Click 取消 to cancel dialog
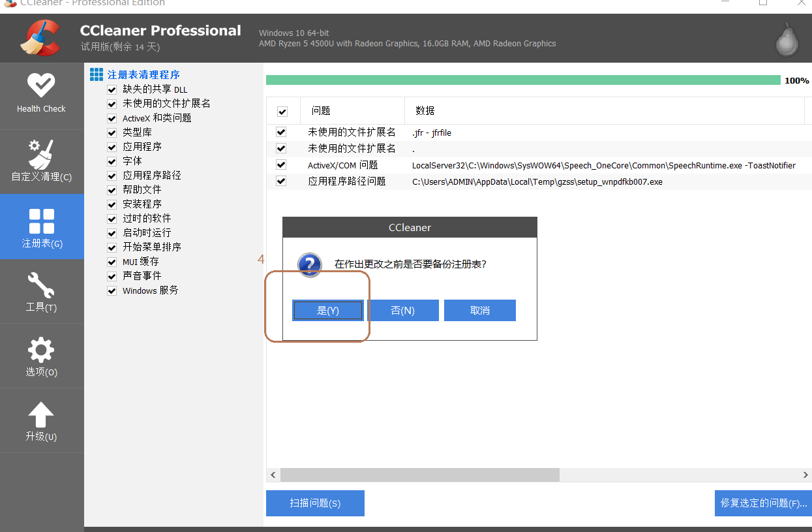812x532 pixels. coord(480,311)
